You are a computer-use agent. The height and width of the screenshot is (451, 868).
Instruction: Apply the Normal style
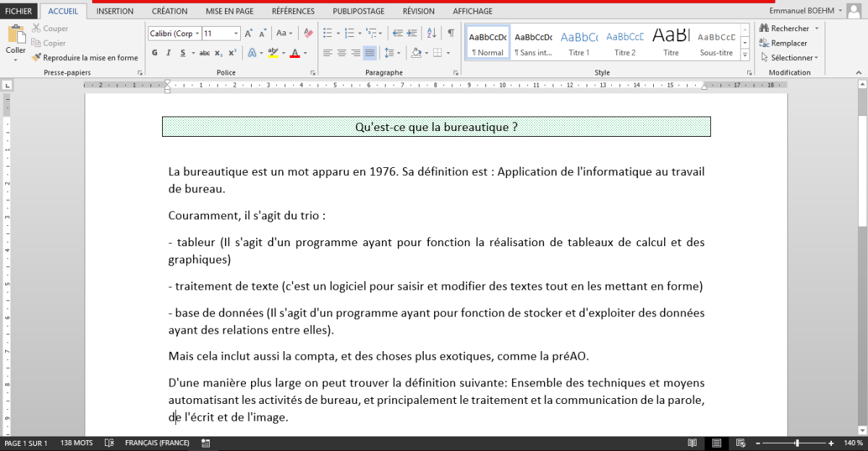[x=488, y=43]
